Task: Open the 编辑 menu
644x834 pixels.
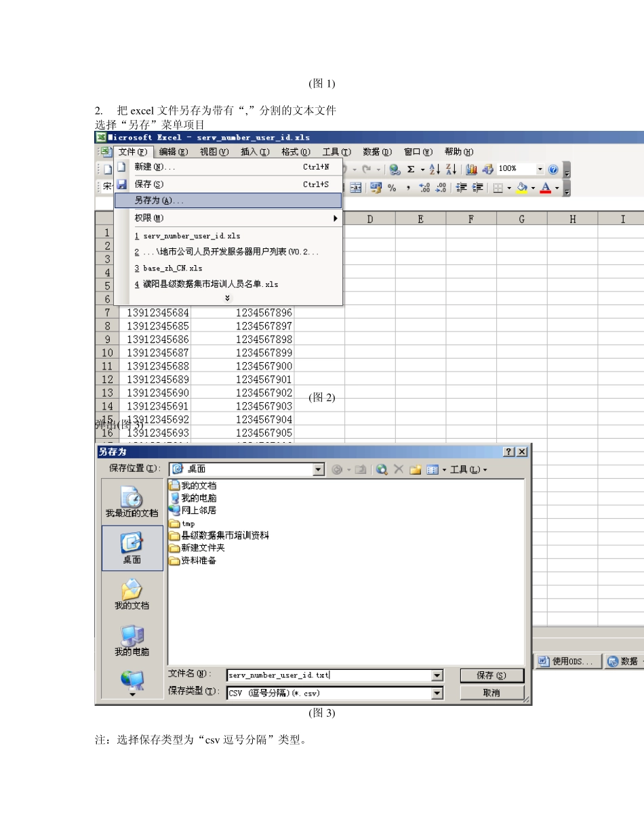Action: point(174,152)
